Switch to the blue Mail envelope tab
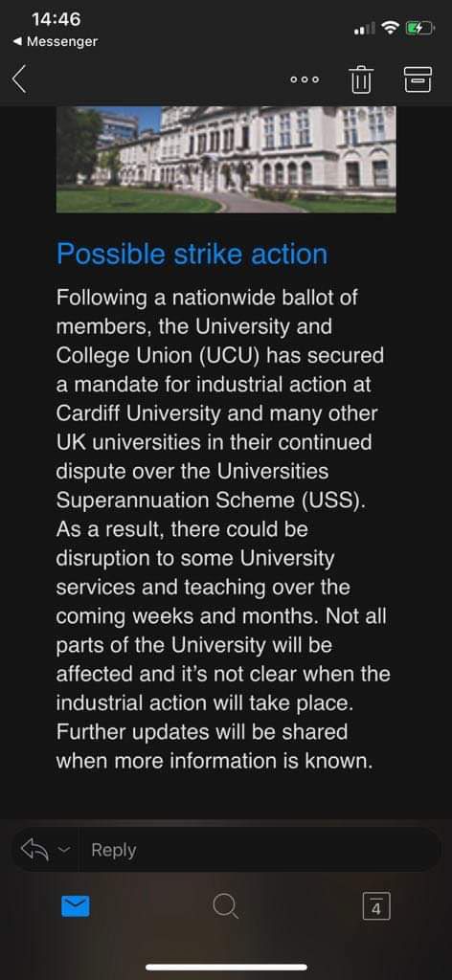 click(x=75, y=906)
